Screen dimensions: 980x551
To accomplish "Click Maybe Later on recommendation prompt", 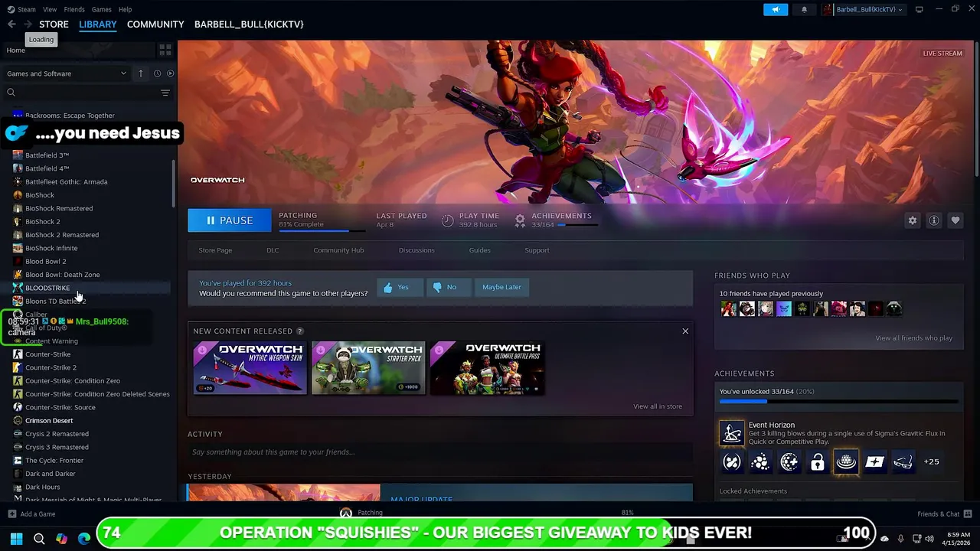I will click(501, 287).
